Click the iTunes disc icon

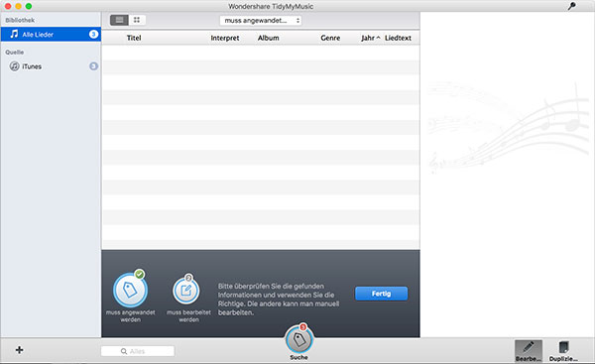pos(15,66)
